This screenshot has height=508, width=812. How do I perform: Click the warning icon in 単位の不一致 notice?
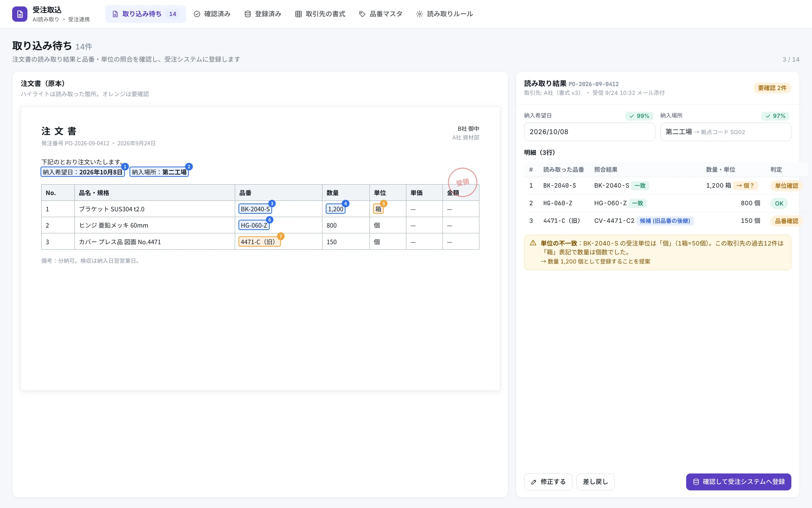coord(533,243)
